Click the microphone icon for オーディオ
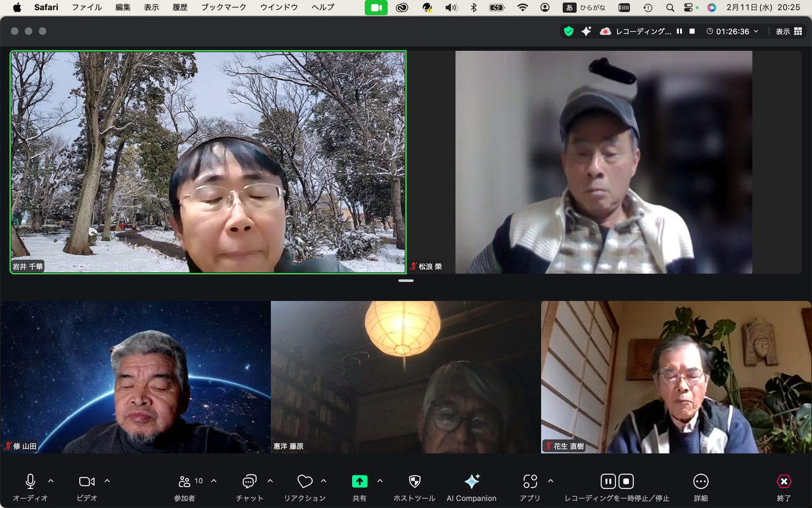Viewport: 812px width, 508px height. 30,481
